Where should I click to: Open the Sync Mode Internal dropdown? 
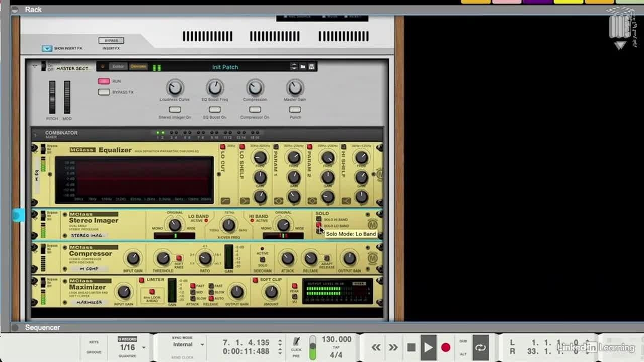click(x=202, y=345)
